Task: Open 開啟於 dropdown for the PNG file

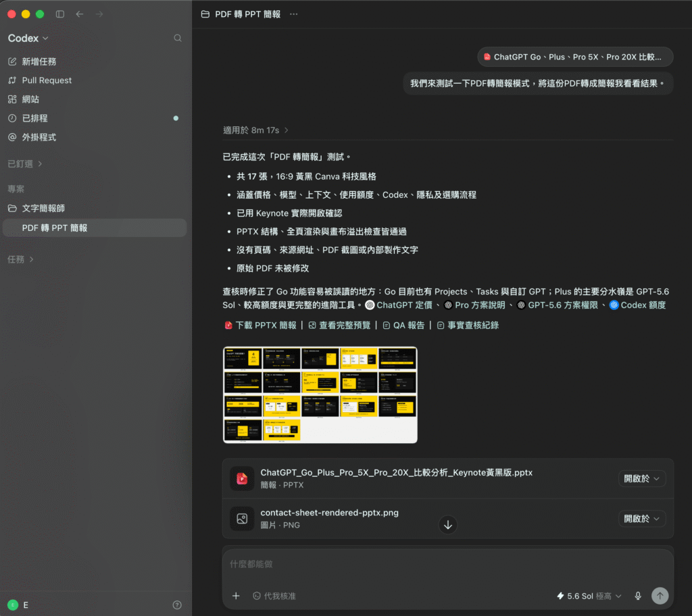Action: tap(642, 519)
